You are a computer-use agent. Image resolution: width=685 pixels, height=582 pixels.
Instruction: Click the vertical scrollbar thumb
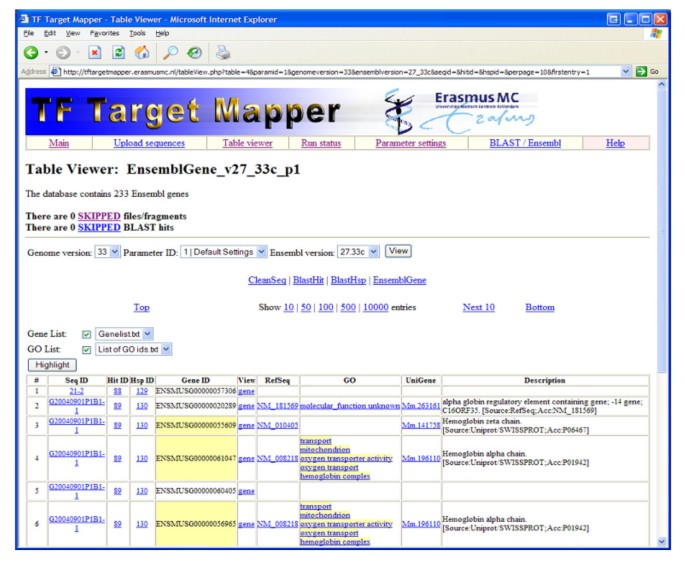click(x=661, y=232)
